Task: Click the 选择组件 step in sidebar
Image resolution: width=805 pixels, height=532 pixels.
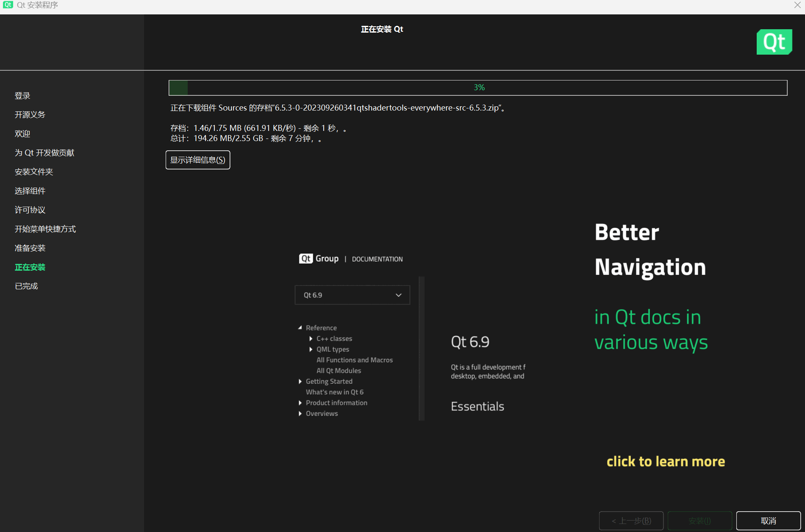Action: pyautogui.click(x=30, y=191)
